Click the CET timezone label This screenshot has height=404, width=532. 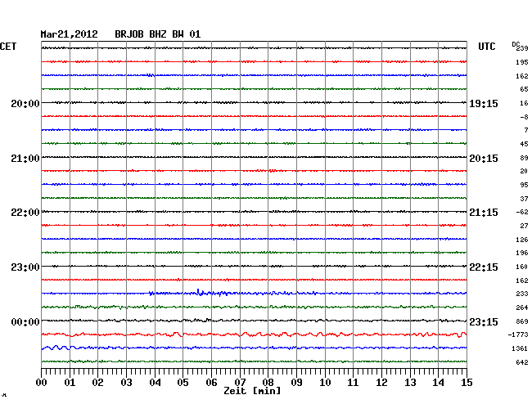(8, 46)
